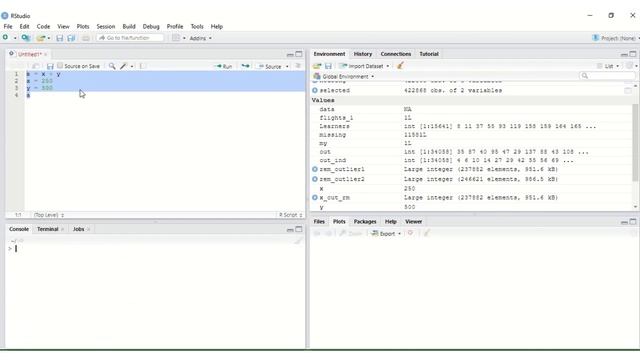Click the environment pane vertical scrollbar
The image size is (640, 360).
click(x=635, y=142)
